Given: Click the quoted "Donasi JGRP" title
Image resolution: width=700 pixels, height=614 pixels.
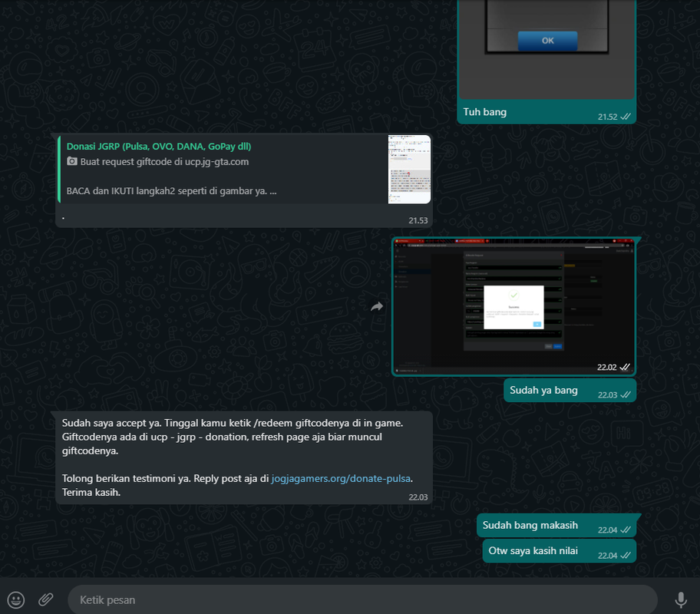Looking at the screenshot, I should (x=158, y=147).
